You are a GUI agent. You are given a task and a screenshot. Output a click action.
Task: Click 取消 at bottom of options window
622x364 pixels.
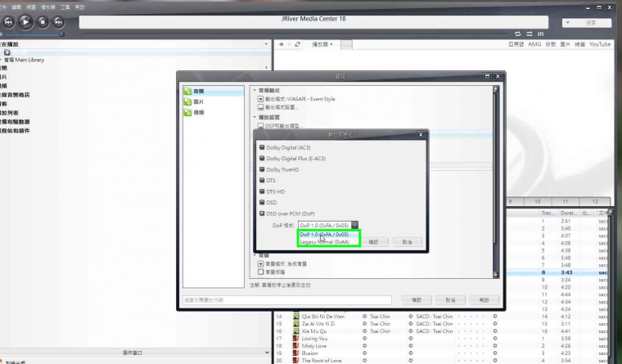click(450, 300)
